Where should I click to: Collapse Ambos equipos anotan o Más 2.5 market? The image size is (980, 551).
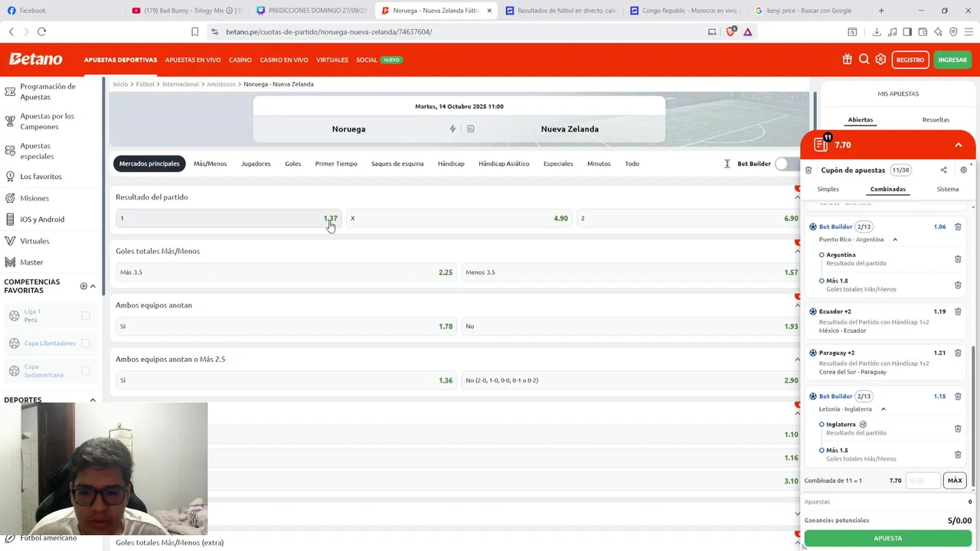click(797, 359)
